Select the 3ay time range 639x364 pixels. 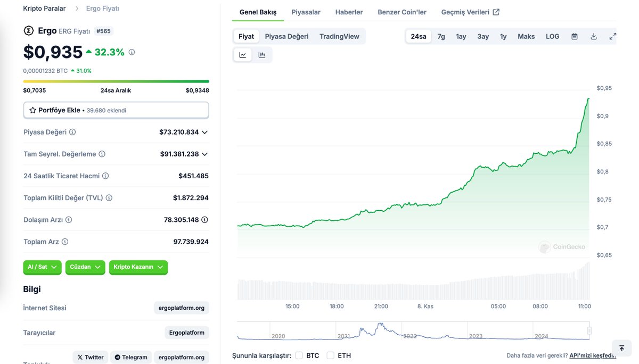[x=483, y=36]
